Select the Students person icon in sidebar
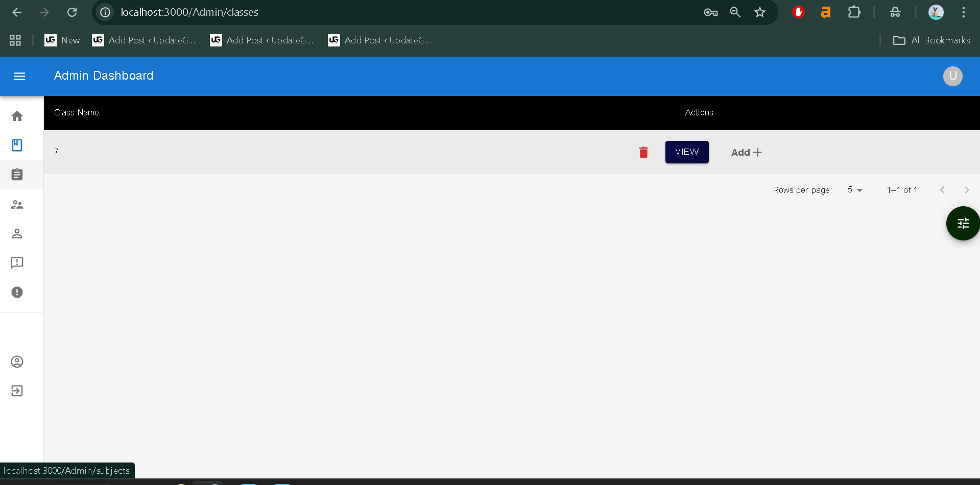This screenshot has height=485, width=980. pyautogui.click(x=17, y=233)
